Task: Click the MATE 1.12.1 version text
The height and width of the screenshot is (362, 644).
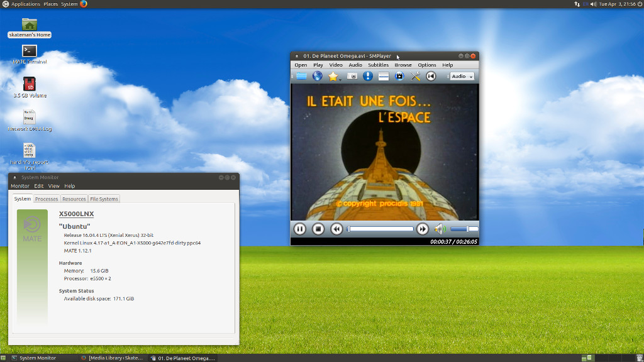Action: [x=77, y=251]
